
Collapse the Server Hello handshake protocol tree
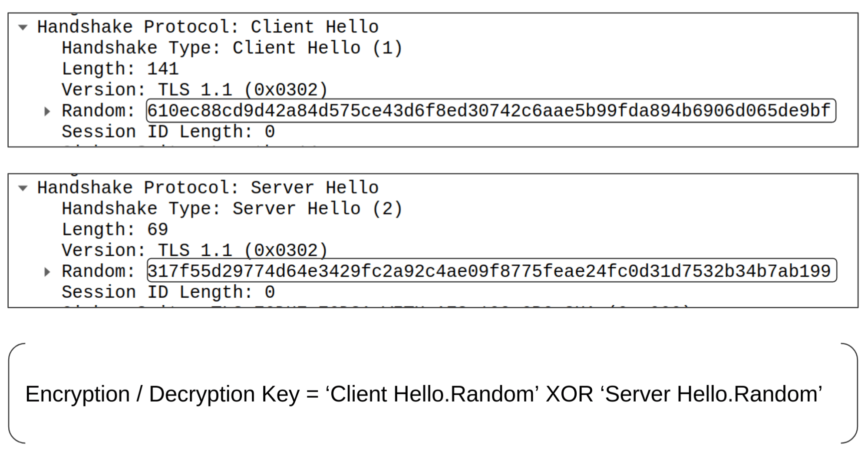[x=23, y=188]
